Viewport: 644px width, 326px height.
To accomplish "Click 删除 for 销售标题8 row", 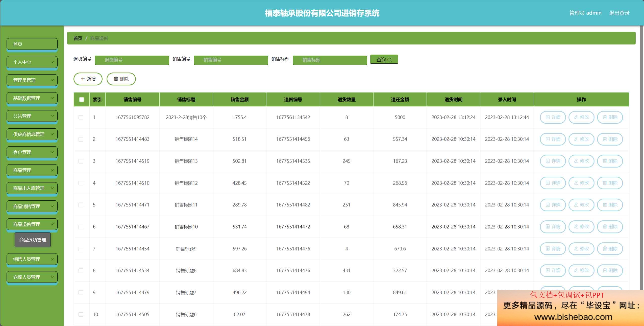I will (x=610, y=270).
